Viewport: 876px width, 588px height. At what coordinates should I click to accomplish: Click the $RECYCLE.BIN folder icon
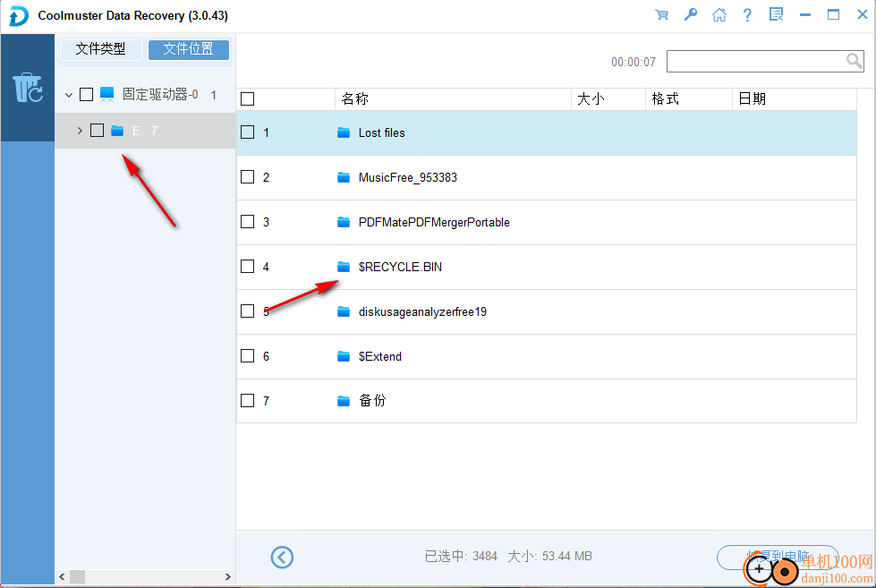pos(344,267)
